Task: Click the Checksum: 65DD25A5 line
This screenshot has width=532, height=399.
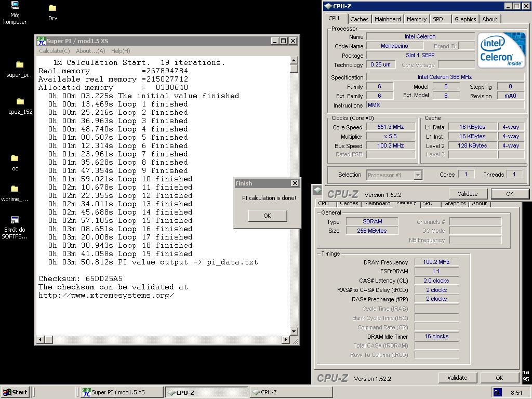Action: 81,278
